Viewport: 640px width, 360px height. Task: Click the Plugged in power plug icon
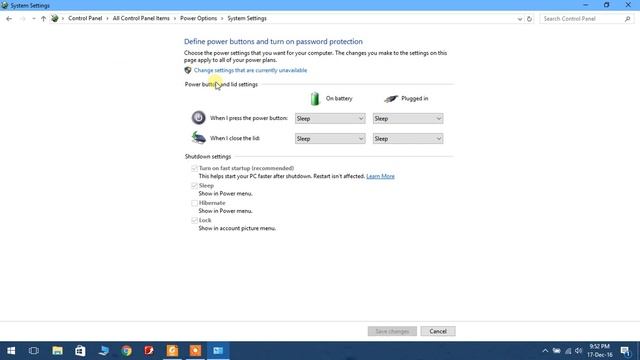391,98
